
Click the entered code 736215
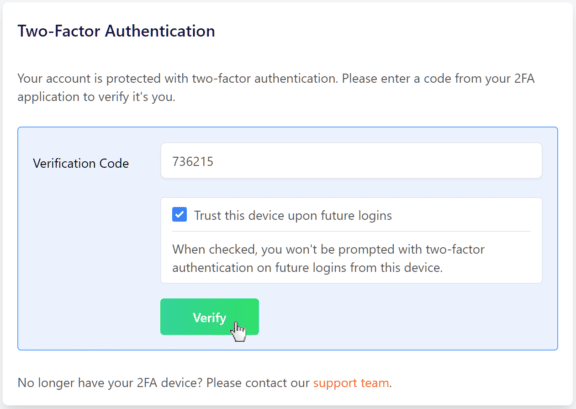point(193,162)
